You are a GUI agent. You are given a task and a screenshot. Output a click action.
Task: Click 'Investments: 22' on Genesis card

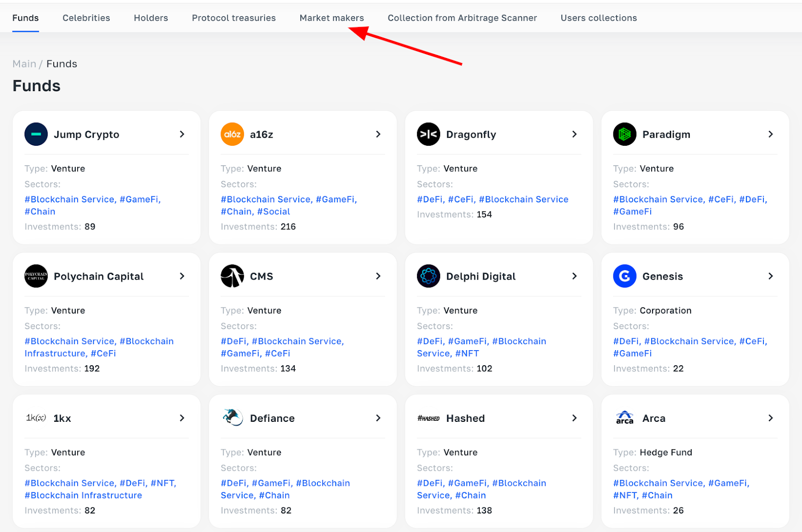click(649, 369)
